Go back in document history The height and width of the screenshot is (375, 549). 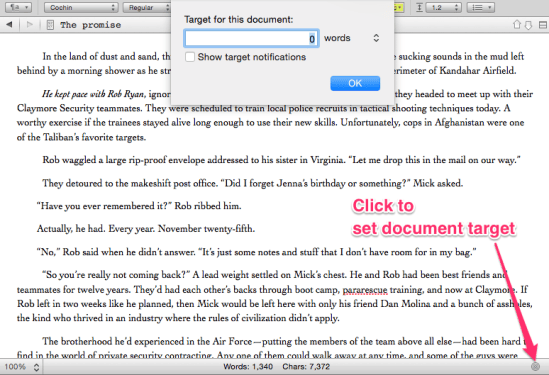click(x=9, y=25)
